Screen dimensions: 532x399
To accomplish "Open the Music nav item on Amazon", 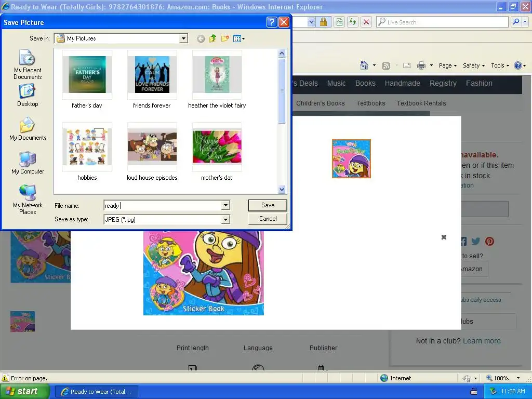I will 336,84.
